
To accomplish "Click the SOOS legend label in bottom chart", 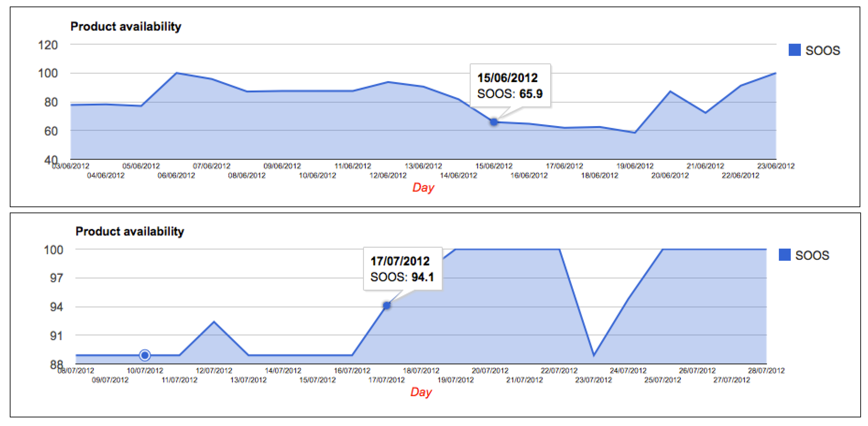I will (x=812, y=255).
